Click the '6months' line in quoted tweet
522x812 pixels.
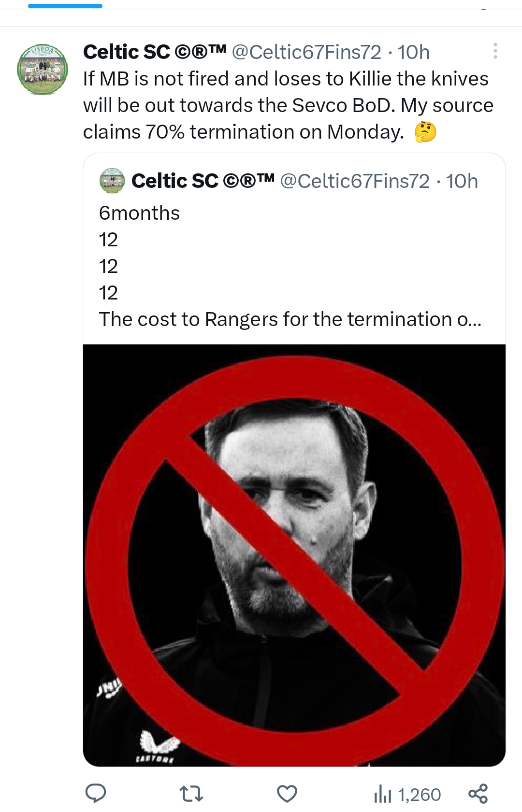[139, 213]
